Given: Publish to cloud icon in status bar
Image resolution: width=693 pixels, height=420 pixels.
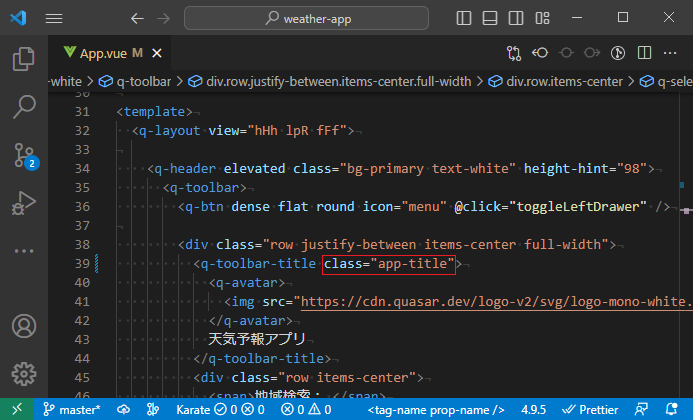Looking at the screenshot, I should coord(123,410).
